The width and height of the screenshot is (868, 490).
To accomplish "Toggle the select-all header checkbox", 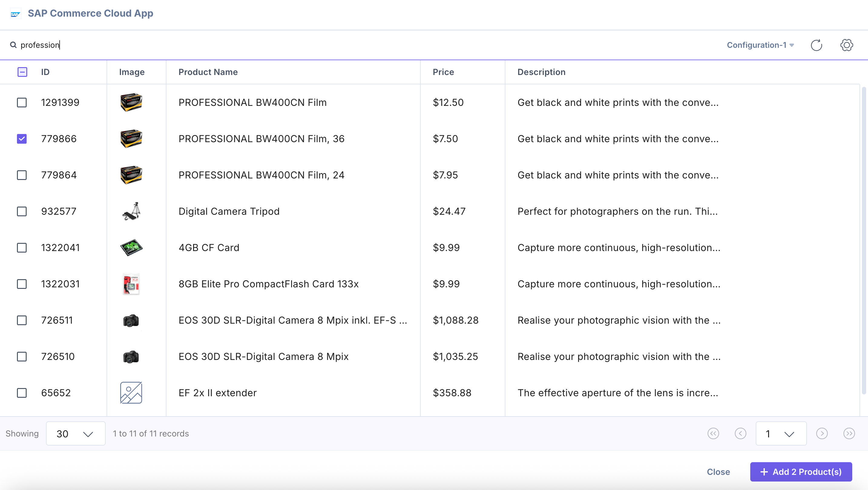I will click(22, 72).
